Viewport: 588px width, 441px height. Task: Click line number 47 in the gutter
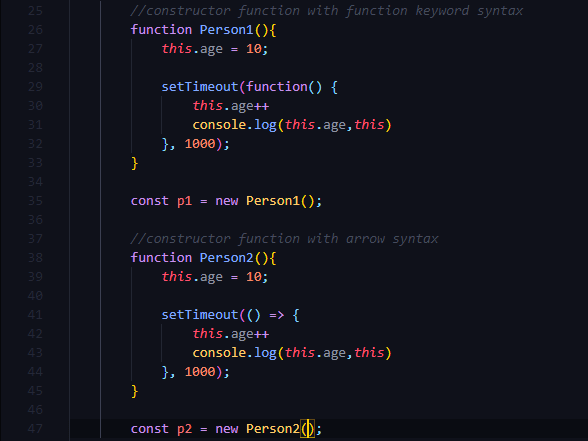pos(35,429)
